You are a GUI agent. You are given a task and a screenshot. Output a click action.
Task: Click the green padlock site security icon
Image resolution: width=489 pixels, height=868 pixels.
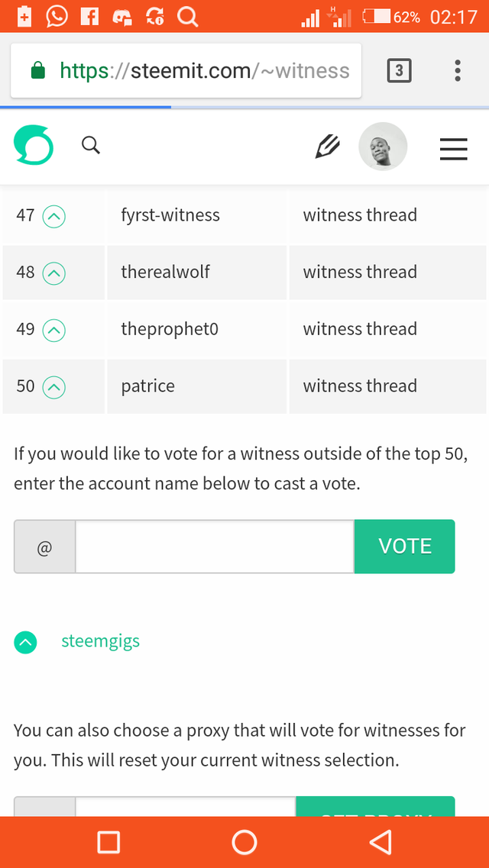coord(37,70)
